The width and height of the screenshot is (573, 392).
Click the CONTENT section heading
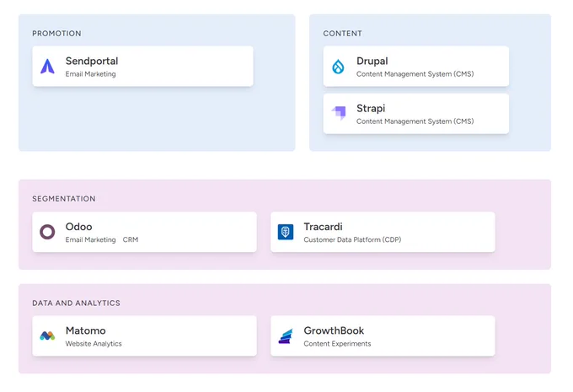[342, 33]
